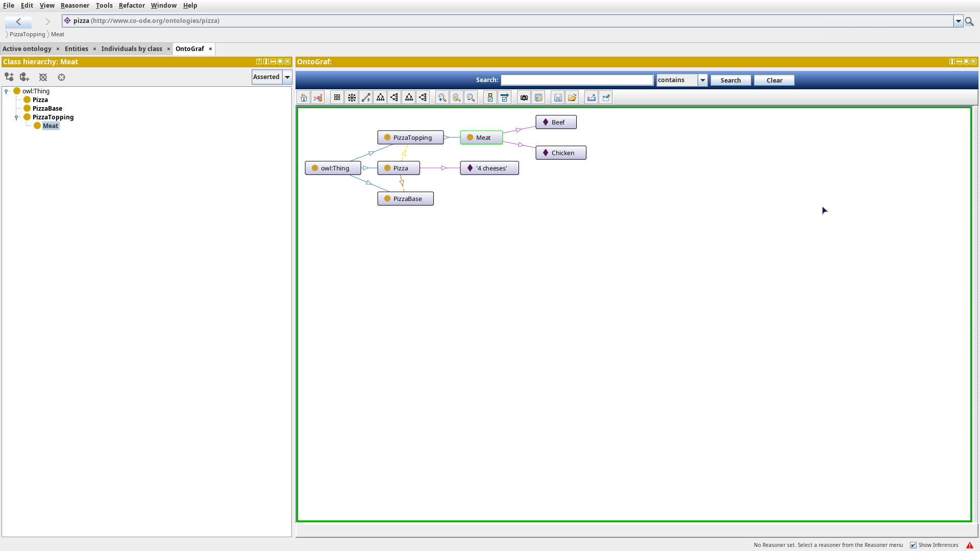This screenshot has width=980, height=551.
Task: Select PizzaBase in class hierarchy
Action: coord(47,108)
